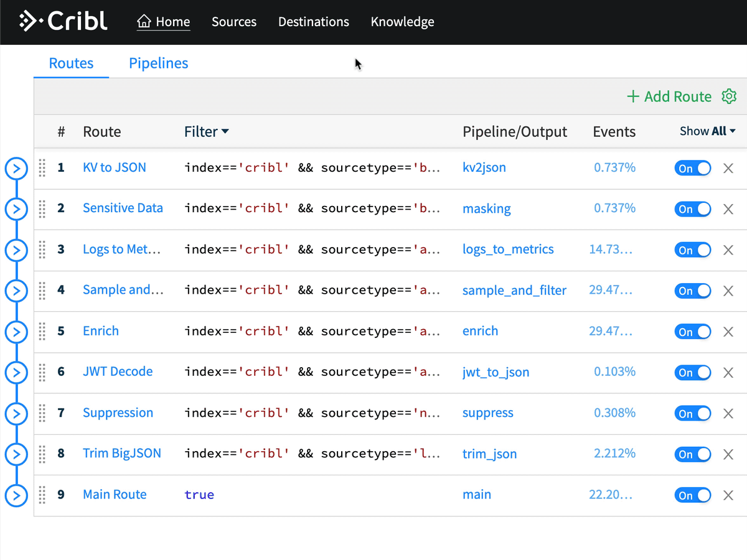Expand the Suppression route circle arrow

[x=17, y=413]
